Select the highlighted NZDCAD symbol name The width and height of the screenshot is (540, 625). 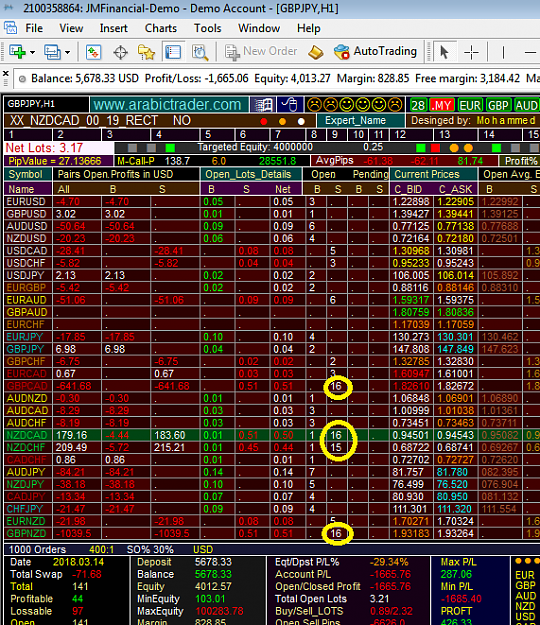pos(26,435)
